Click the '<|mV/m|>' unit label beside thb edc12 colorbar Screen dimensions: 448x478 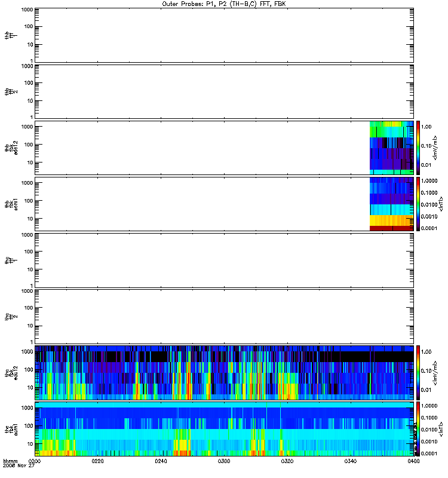coord(435,148)
